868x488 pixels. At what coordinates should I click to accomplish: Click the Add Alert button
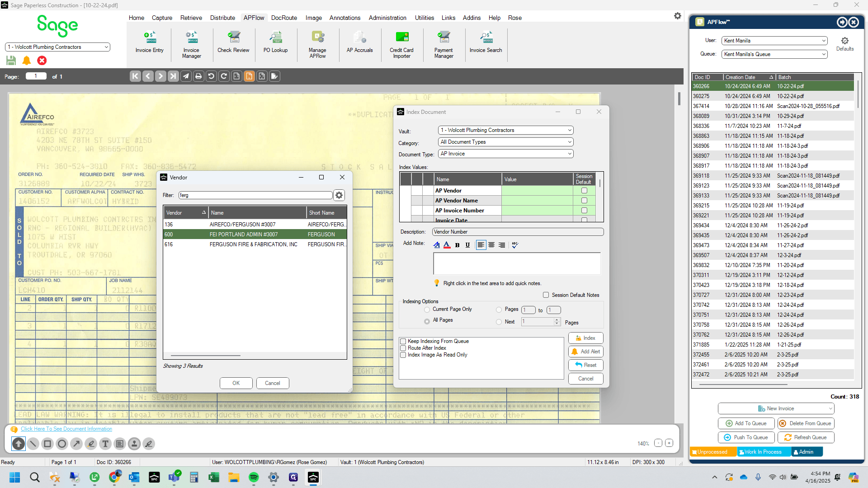(x=585, y=352)
